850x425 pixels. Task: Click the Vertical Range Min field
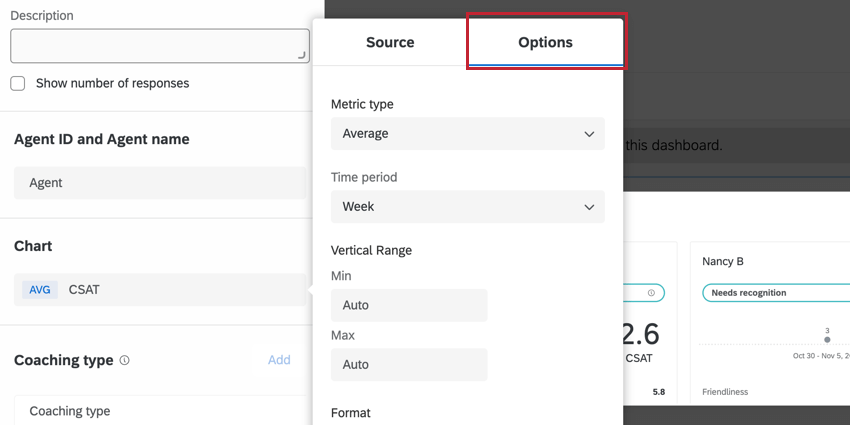409,305
